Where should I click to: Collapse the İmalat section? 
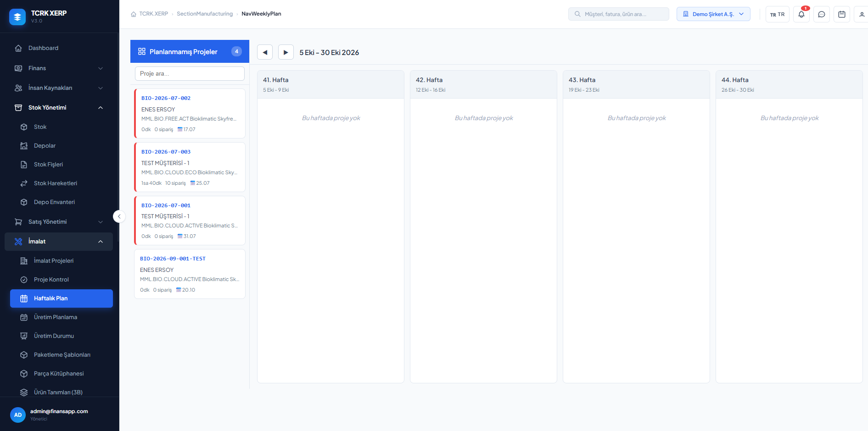point(59,242)
